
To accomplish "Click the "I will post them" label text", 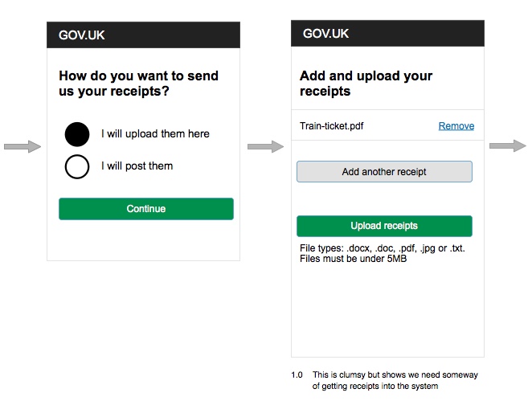I will [x=137, y=166].
